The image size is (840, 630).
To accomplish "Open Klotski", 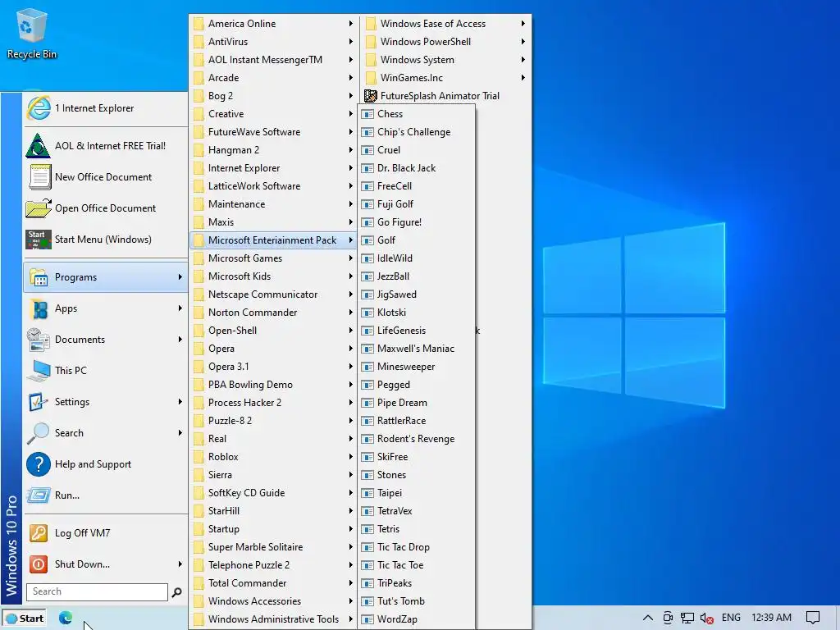I will [417, 313].
